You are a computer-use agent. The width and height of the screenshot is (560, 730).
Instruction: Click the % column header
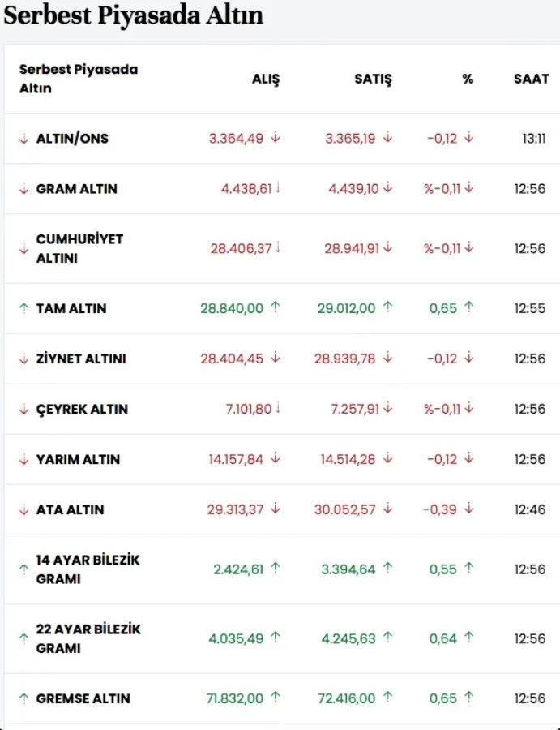click(x=468, y=79)
